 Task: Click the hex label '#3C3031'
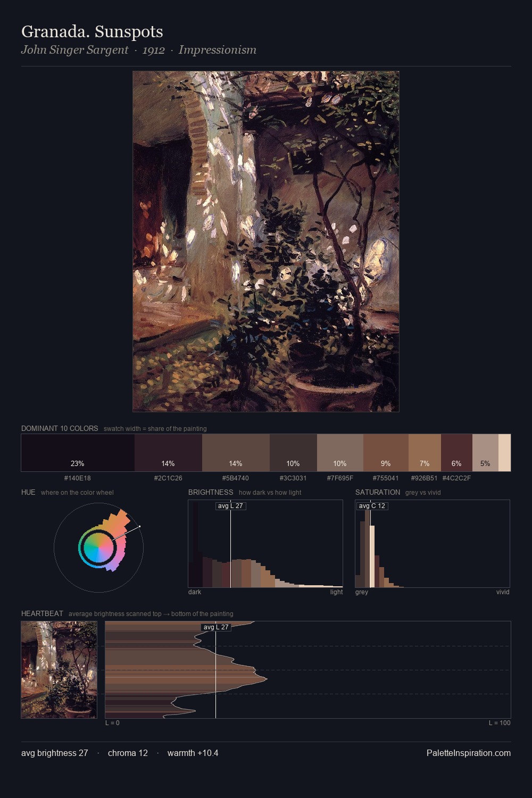[293, 478]
